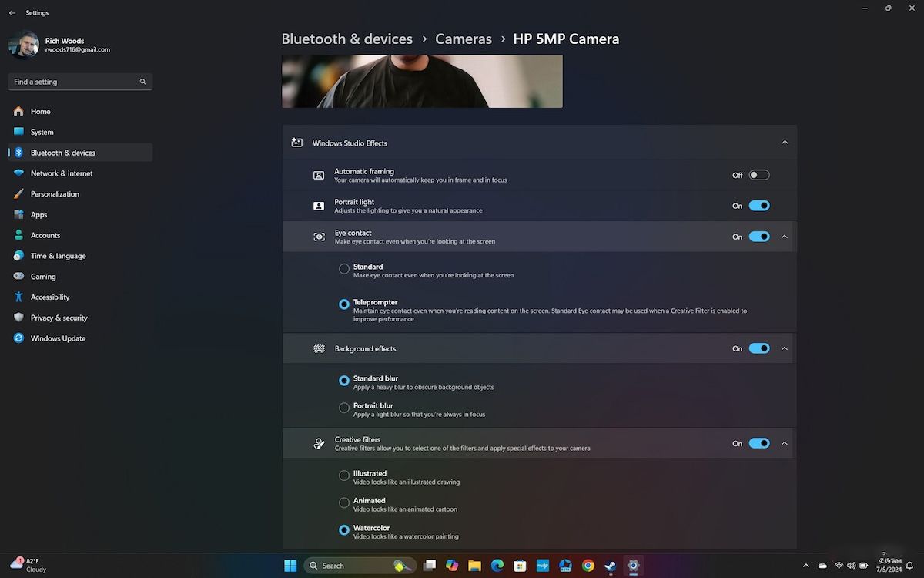Show hidden system tray icons chevron

(805, 566)
